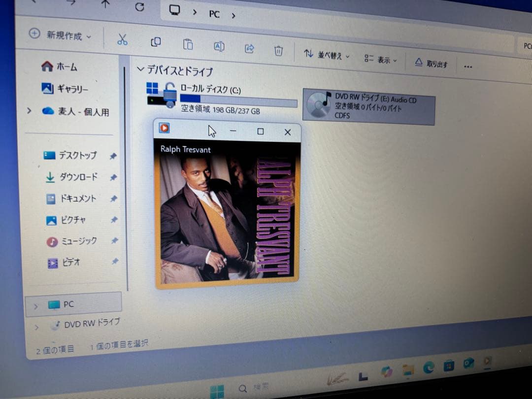532x399 pixels.
Task: Open ドキュメント in quick access
Action: pos(71,199)
